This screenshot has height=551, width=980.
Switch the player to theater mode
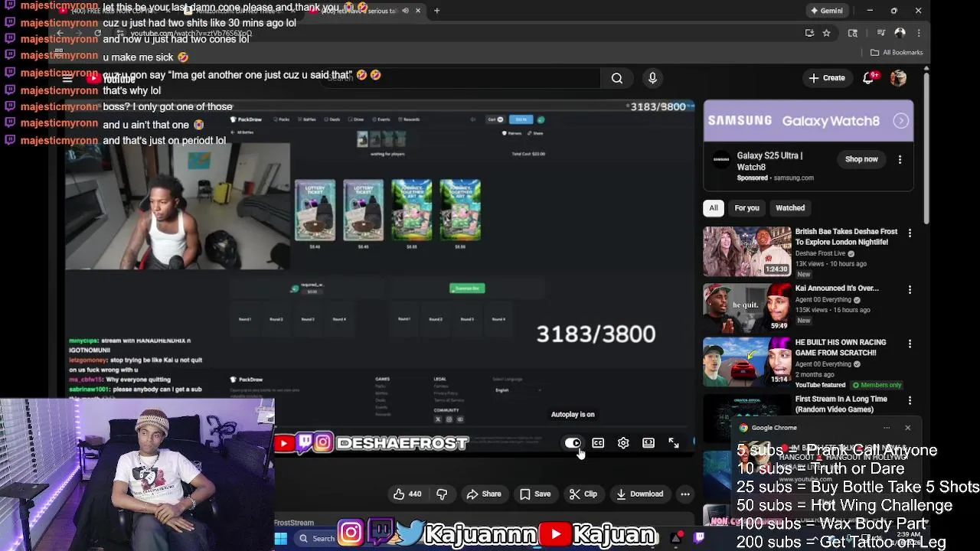coord(648,443)
